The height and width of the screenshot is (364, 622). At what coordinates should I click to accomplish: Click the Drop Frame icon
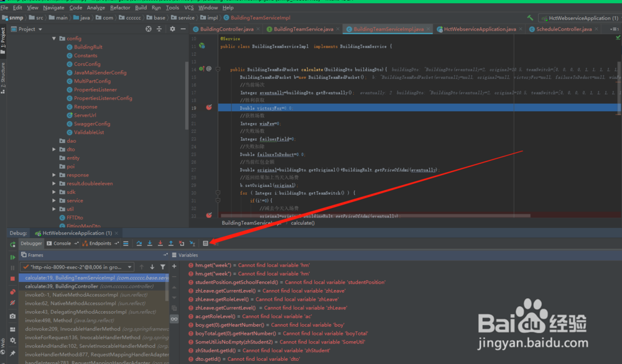pos(181,243)
